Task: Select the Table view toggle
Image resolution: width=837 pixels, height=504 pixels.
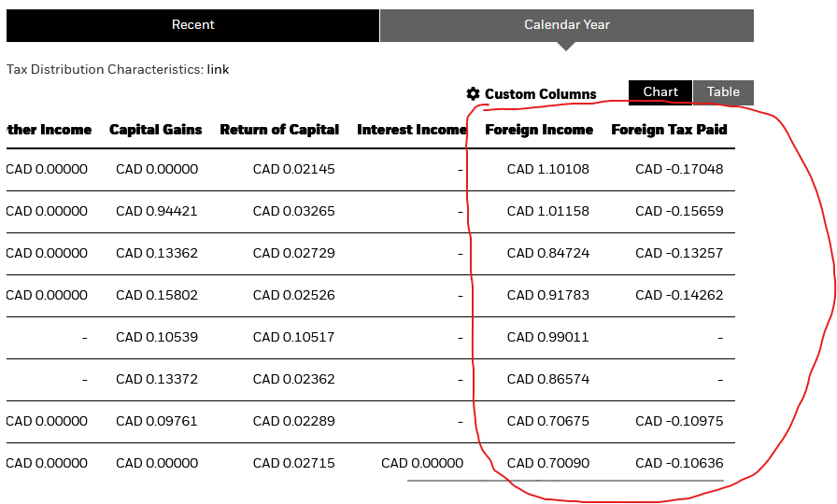Action: [x=723, y=92]
